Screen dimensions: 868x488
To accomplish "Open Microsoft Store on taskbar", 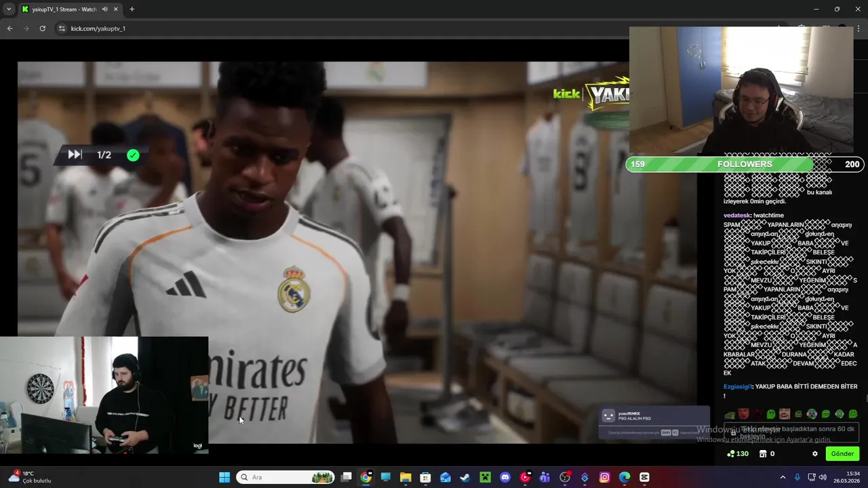I will [425, 477].
